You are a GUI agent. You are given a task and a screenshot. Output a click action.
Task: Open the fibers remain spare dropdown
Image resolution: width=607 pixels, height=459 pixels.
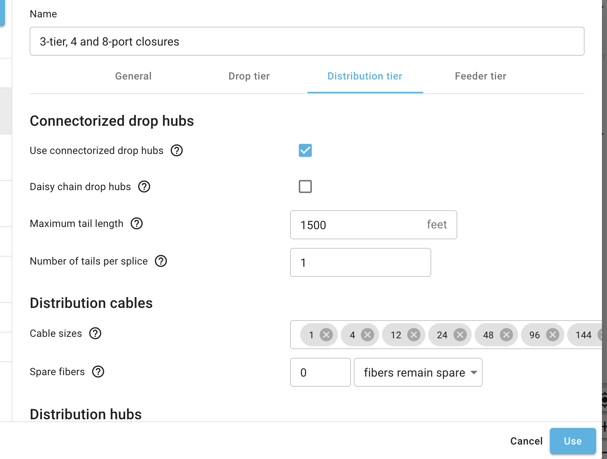[x=418, y=372]
